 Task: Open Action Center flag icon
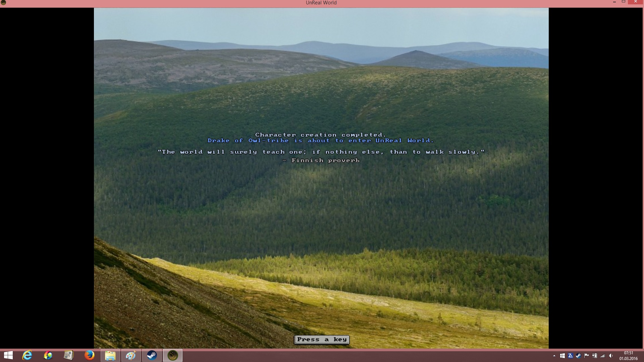click(x=587, y=356)
